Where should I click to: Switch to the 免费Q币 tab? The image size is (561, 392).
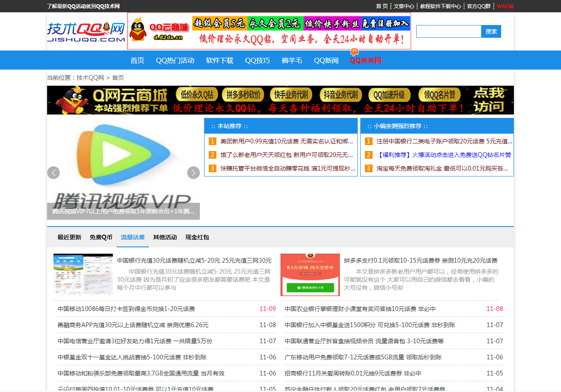coord(101,237)
